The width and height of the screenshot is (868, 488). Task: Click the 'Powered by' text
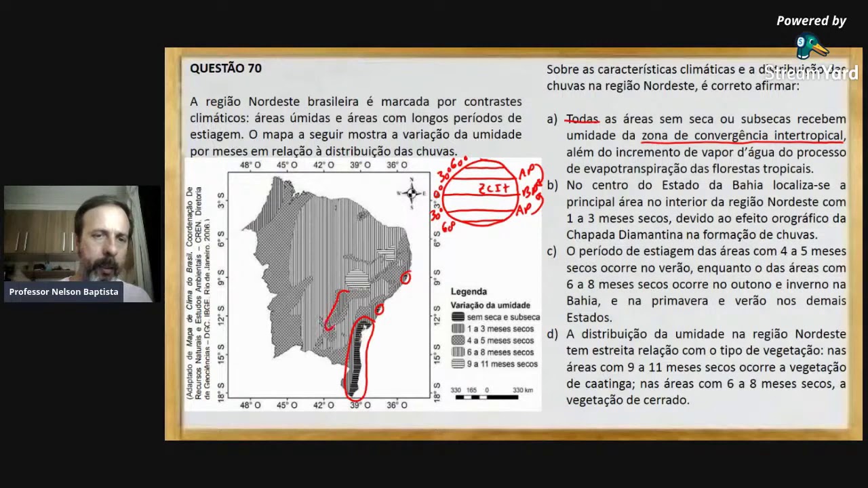point(811,21)
